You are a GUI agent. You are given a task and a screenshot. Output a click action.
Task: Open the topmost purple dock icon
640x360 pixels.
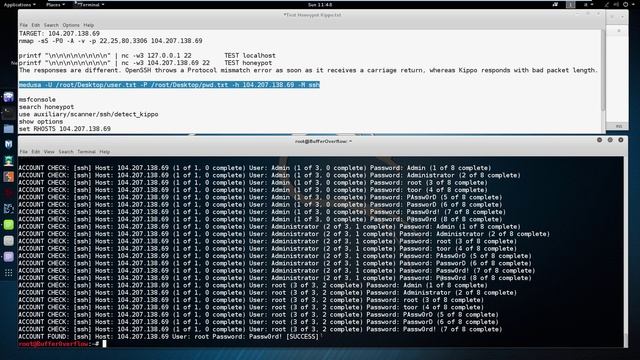(9, 97)
